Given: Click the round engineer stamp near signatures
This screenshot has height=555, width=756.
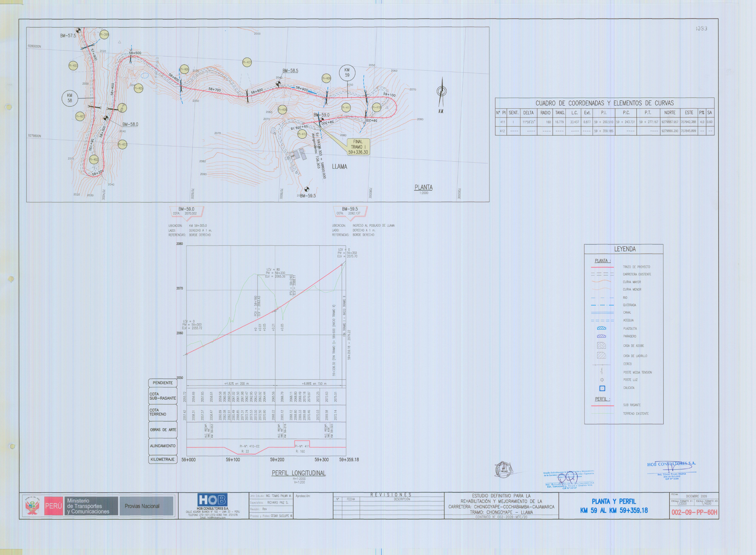Looking at the screenshot, I should click(504, 470).
